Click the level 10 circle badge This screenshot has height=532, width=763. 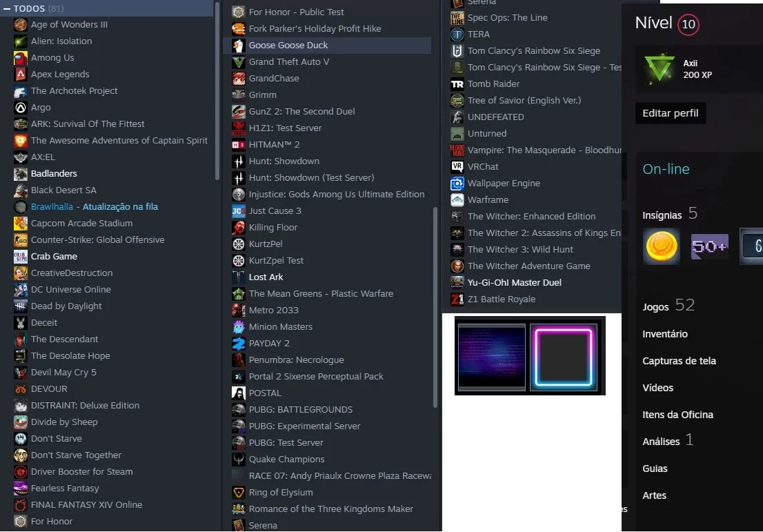coord(688,24)
